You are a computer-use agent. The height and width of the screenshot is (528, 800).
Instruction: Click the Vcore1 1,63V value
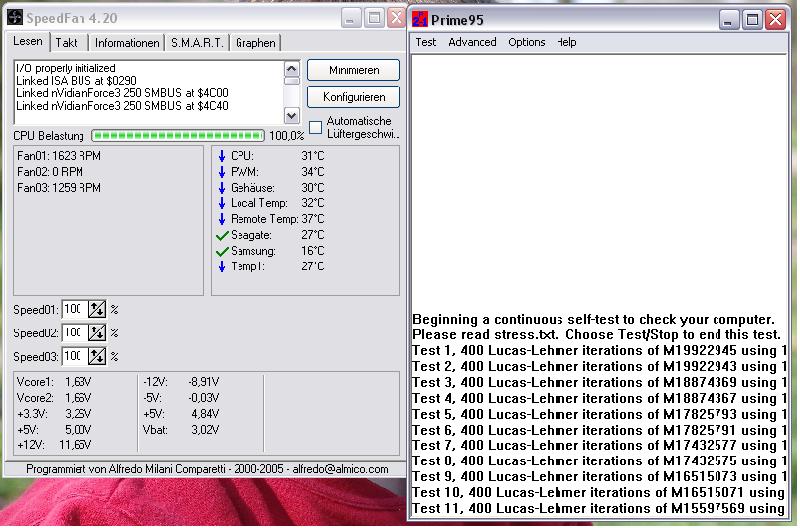79,382
